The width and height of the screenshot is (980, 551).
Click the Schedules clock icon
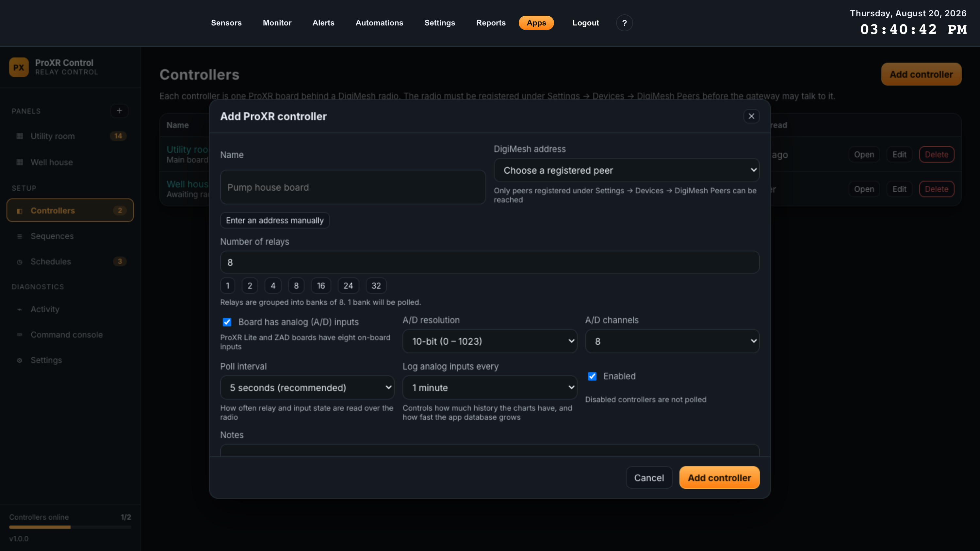[x=20, y=261]
